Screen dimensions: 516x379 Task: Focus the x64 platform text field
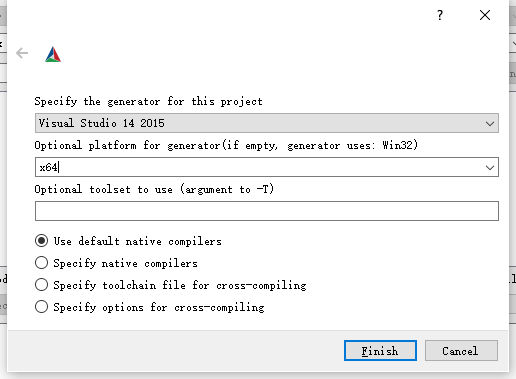(258, 167)
